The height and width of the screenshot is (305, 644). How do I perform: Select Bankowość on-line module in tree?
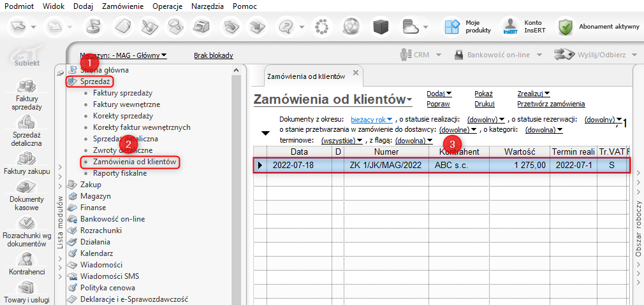pos(112,219)
